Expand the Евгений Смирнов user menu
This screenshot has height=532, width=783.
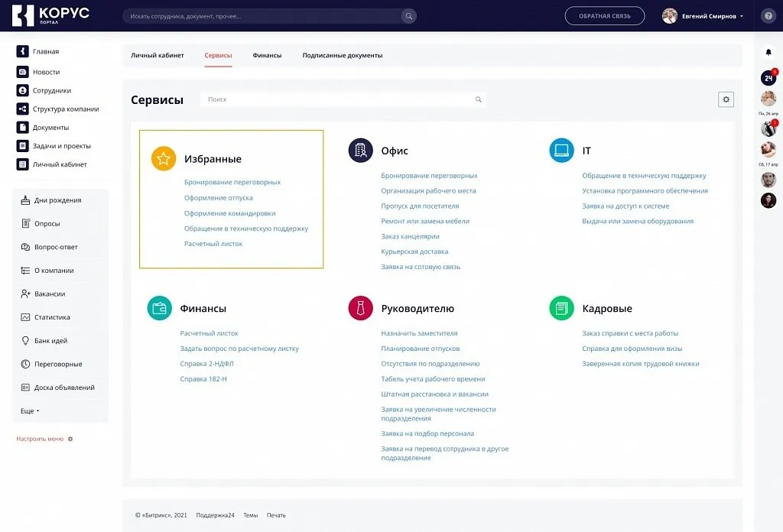tap(703, 16)
